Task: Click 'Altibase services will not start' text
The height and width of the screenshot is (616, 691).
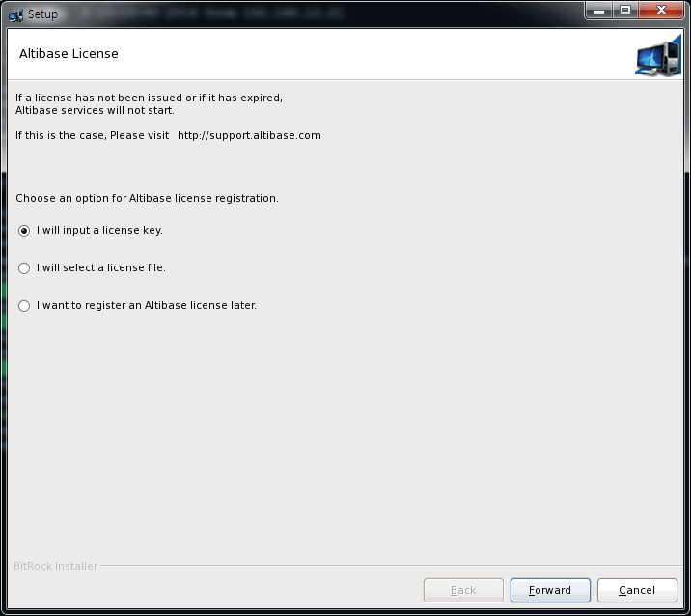Action: click(95, 110)
